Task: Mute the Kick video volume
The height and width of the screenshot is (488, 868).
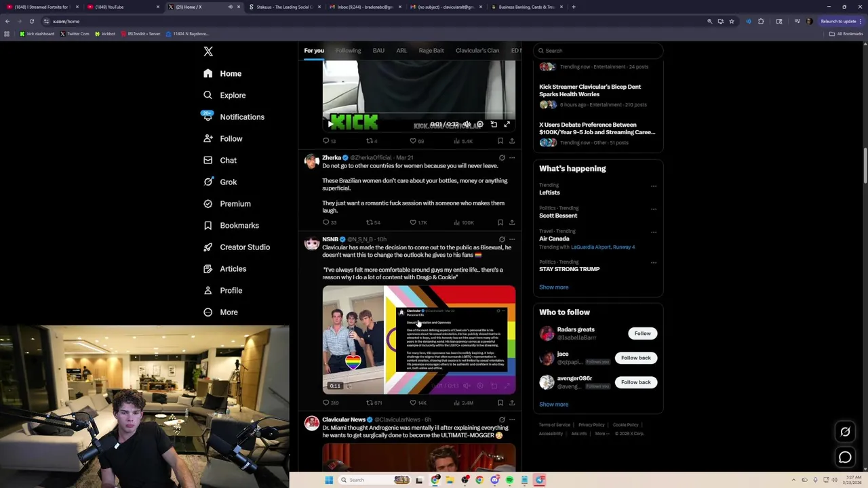Action: 466,124
